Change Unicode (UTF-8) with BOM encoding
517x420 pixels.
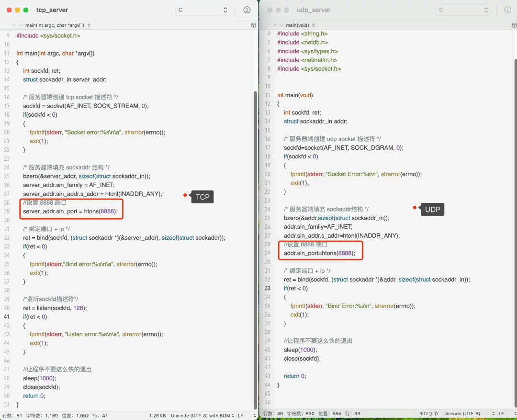[x=202, y=415]
